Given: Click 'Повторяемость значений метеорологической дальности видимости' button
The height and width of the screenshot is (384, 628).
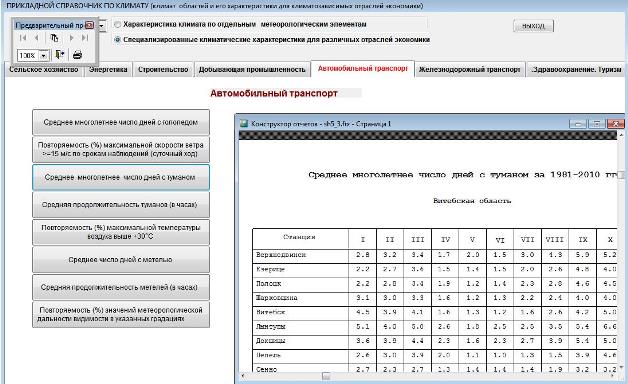Looking at the screenshot, I should pos(121,314).
